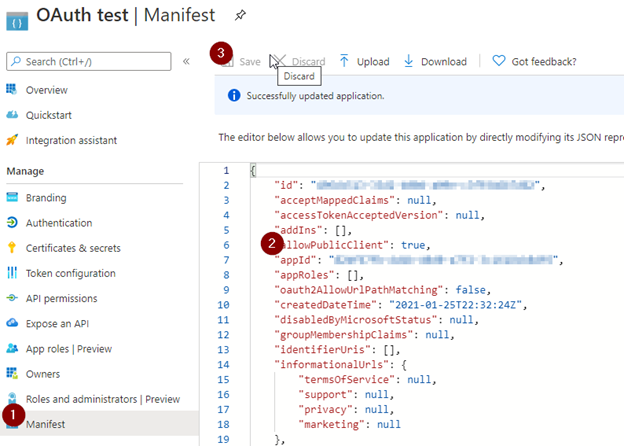Click the Upload arrow icon

click(x=344, y=61)
